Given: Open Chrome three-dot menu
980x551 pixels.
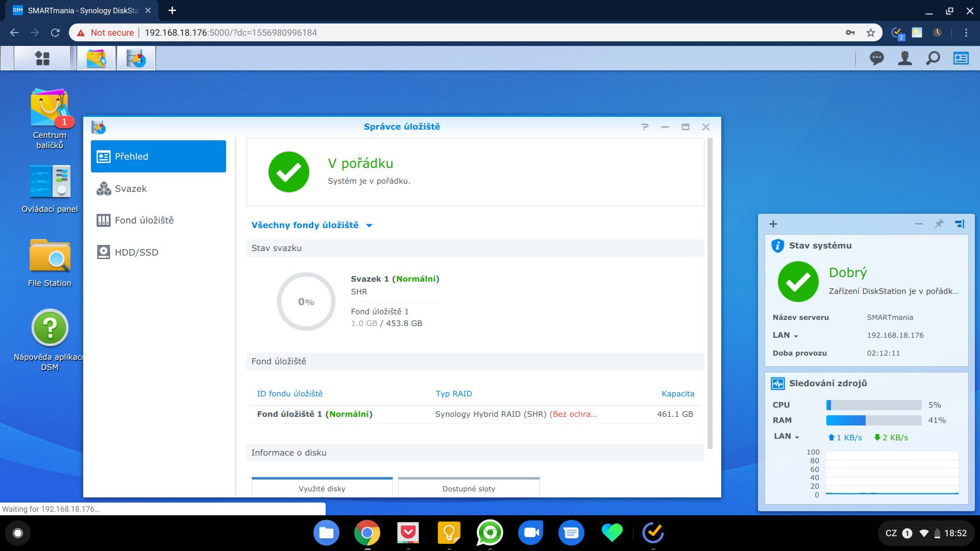Looking at the screenshot, I should [966, 33].
